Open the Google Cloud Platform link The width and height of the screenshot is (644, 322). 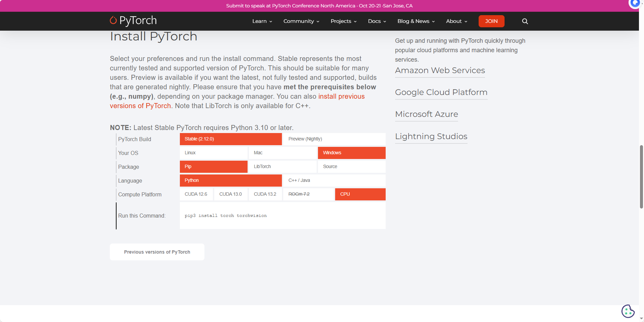[x=441, y=92]
